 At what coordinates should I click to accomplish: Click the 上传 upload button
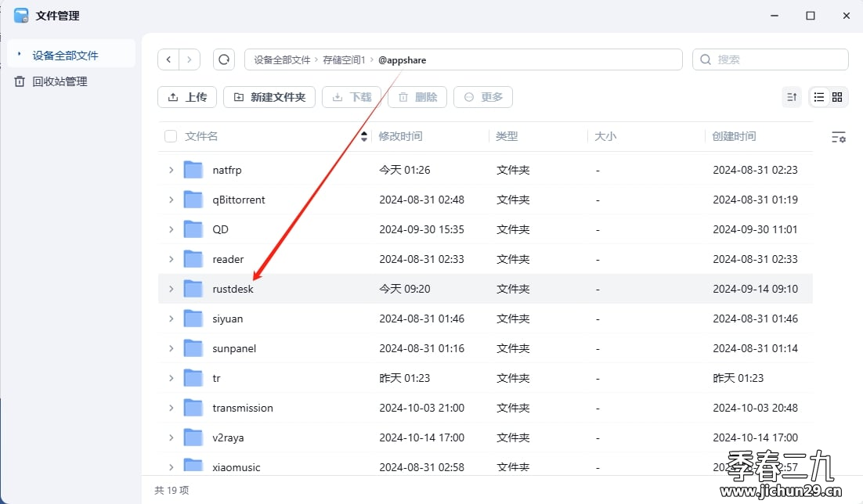187,97
